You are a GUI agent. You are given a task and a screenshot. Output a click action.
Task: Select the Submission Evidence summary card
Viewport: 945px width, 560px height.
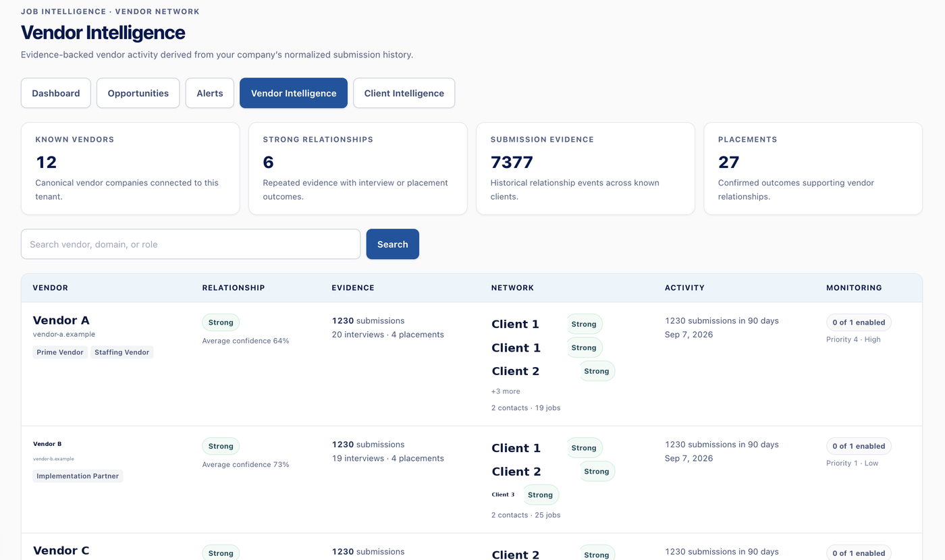(585, 169)
